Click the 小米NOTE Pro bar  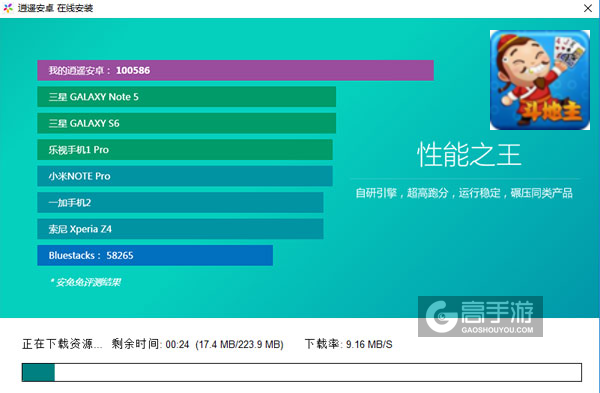(x=185, y=176)
